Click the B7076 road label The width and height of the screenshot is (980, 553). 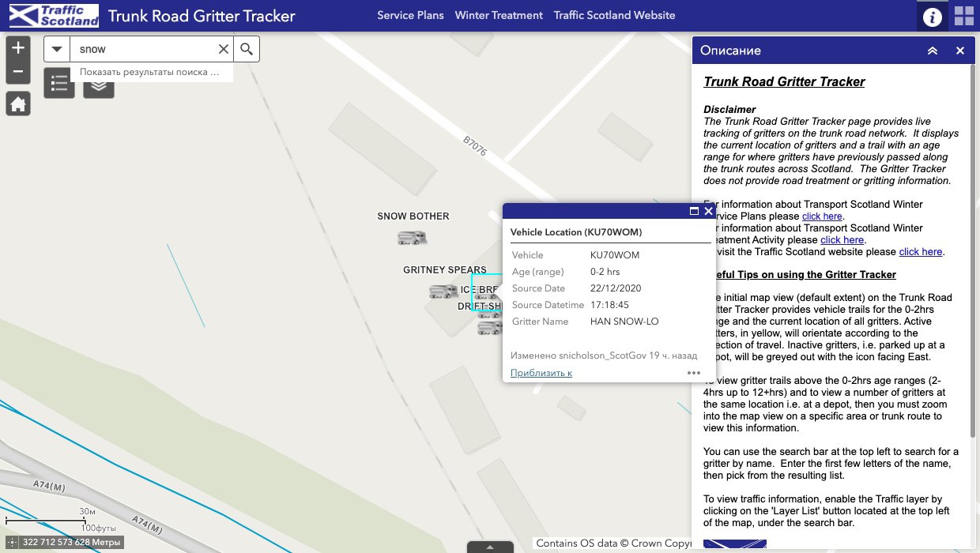(475, 146)
